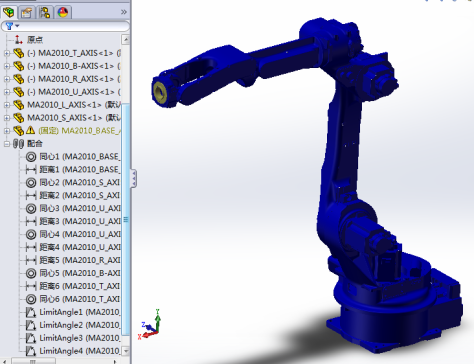Expand MA2010_S_AXIS<1> component node

7,118
